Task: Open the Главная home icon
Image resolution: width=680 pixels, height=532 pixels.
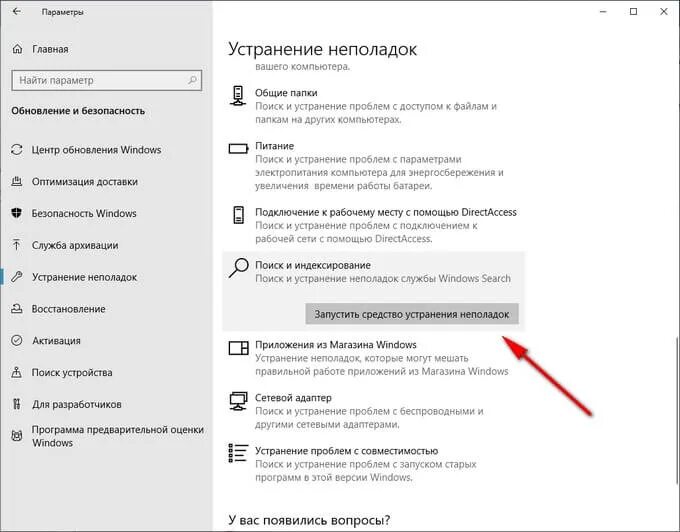Action: [x=17, y=49]
